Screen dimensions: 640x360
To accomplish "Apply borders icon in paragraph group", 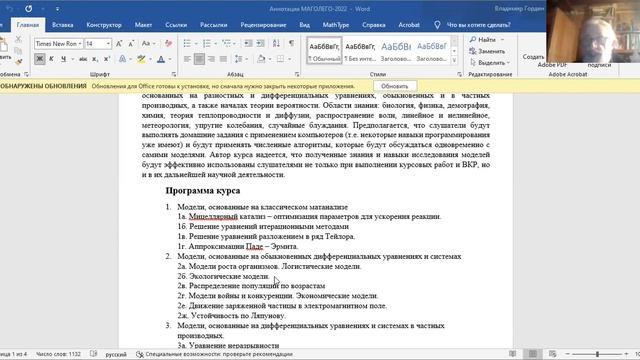I will [x=280, y=59].
